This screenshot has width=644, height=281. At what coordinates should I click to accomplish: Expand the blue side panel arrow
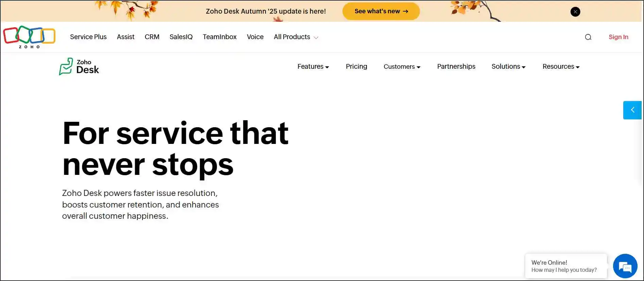coord(632,110)
